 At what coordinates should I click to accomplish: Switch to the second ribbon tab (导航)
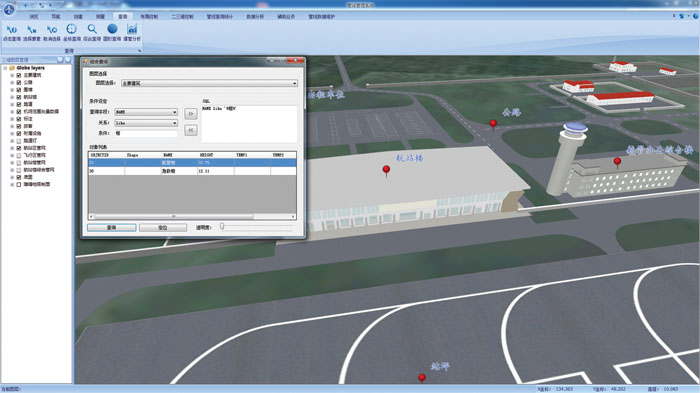coord(55,17)
